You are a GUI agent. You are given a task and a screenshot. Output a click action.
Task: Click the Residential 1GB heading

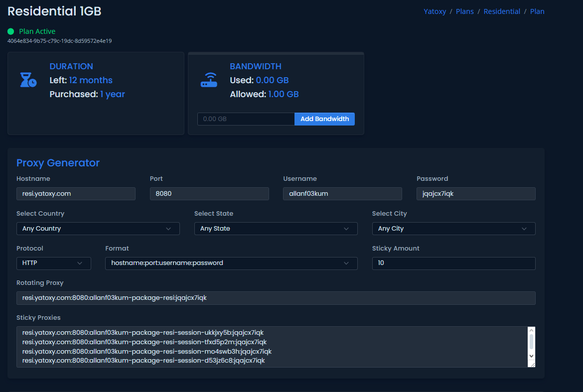(54, 11)
